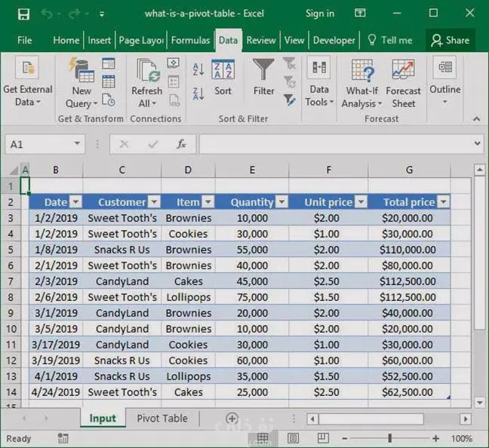
Task: Click inside the formula bar field
Action: 332,144
